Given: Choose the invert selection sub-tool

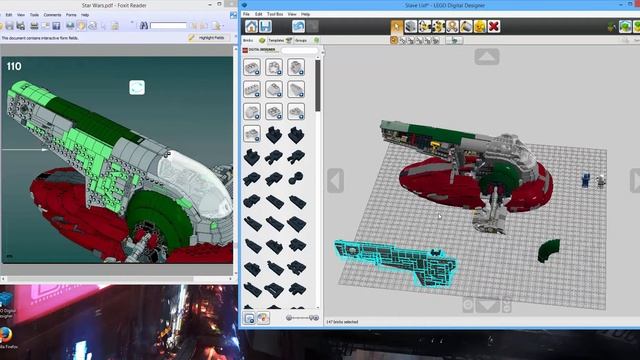Looking at the screenshot, I should (454, 40).
